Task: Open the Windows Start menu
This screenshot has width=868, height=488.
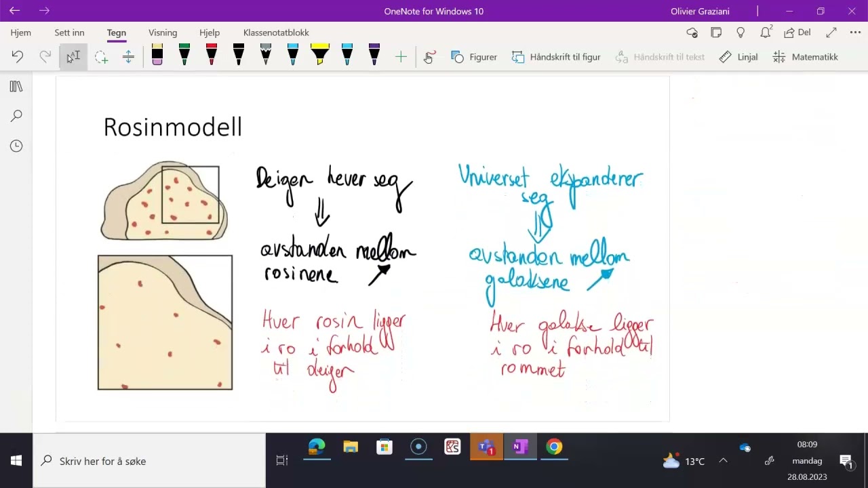Action: [x=16, y=461]
